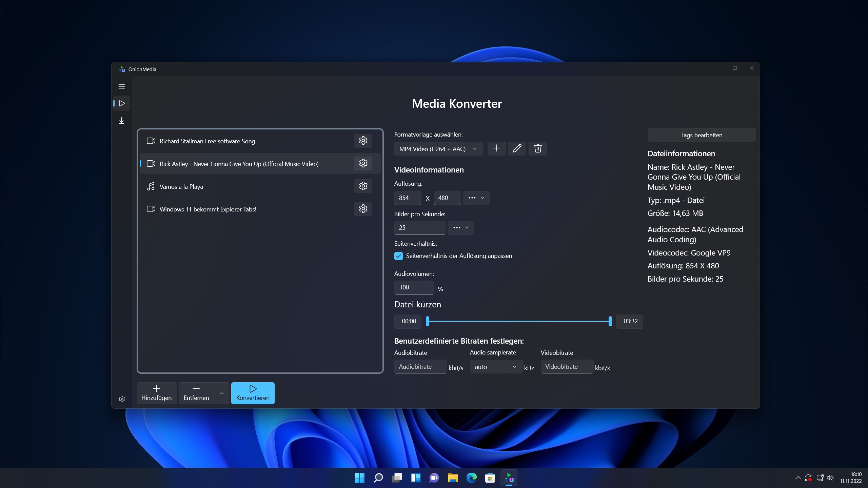Click the trim slider end handle
The image size is (868, 488).
610,321
